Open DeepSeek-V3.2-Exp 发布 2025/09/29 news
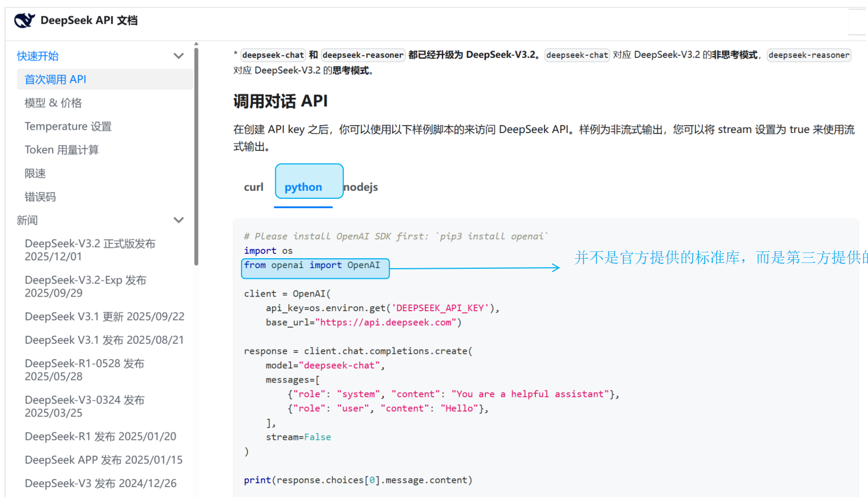 click(x=85, y=287)
